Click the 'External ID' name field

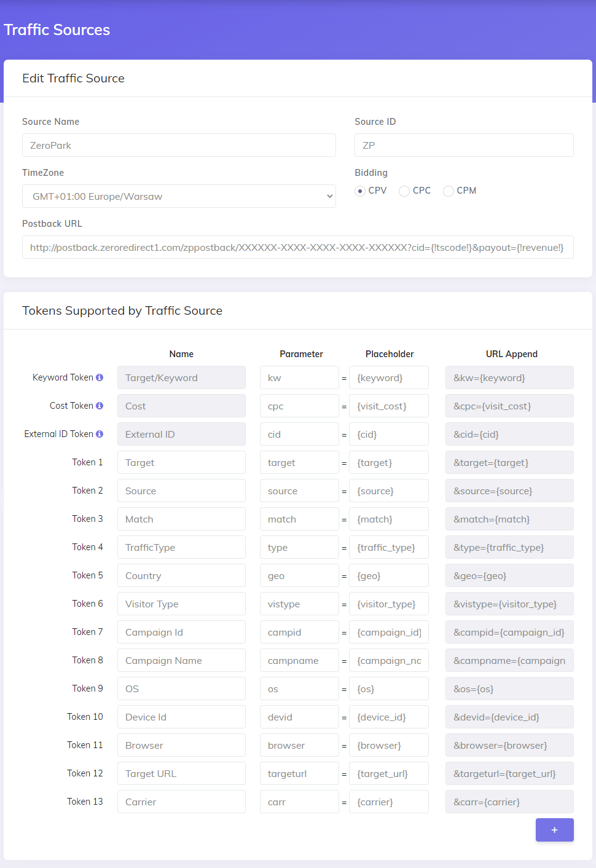point(181,434)
